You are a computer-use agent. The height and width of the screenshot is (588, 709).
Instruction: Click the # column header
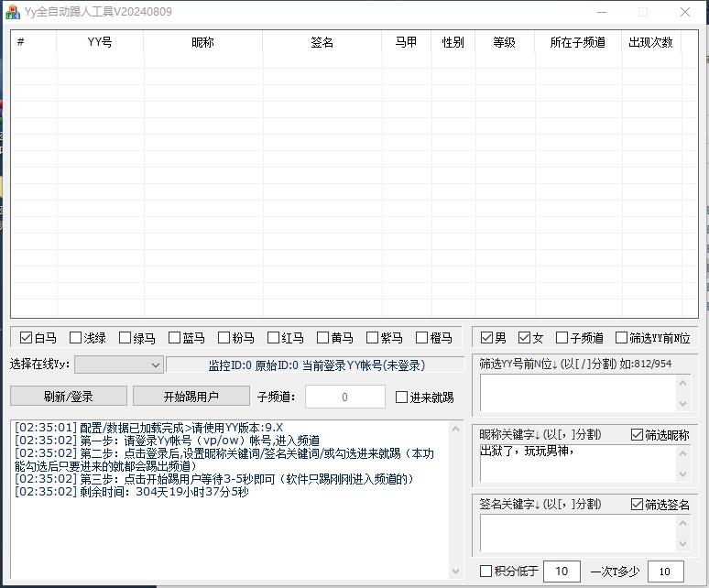(34, 42)
